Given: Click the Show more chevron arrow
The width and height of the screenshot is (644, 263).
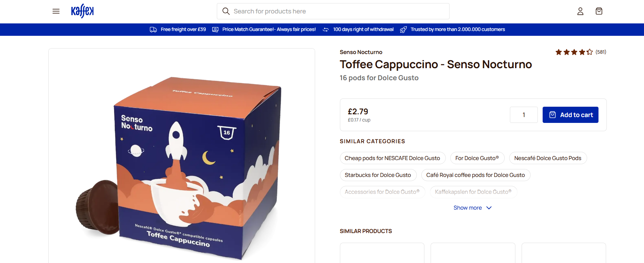Looking at the screenshot, I should 489,208.
